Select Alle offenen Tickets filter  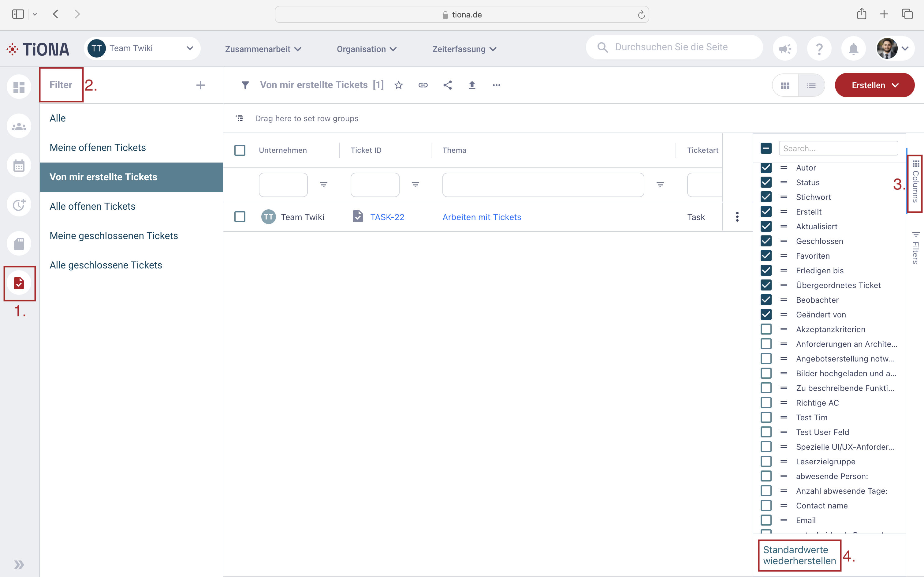click(x=131, y=206)
